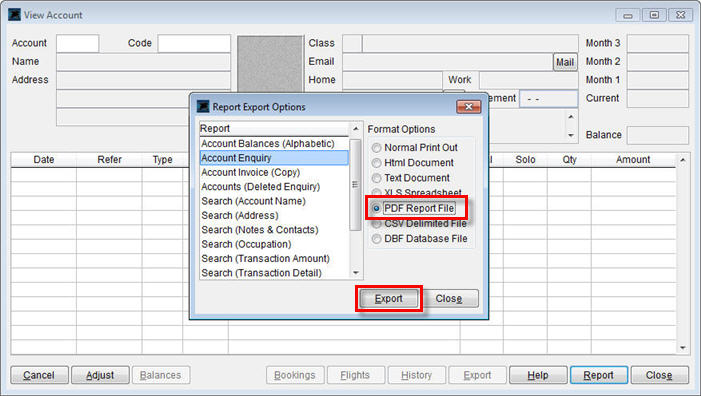Click the Type column header
The width and height of the screenshot is (701, 396).
(163, 160)
